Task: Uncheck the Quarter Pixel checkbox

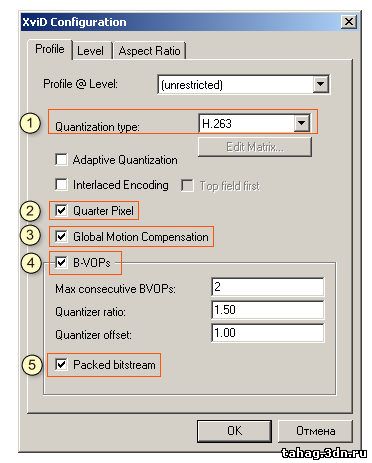Action: tap(61, 210)
